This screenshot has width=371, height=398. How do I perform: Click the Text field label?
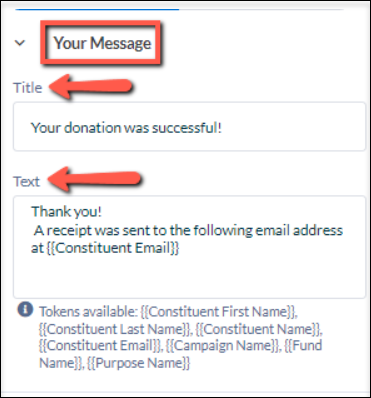point(27,182)
